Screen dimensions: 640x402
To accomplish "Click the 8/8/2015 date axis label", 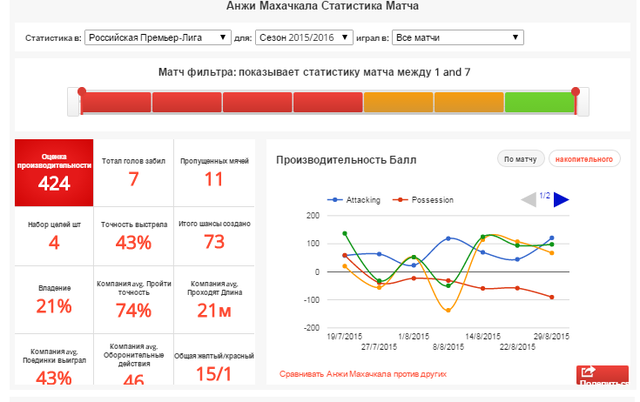I will [448, 347].
